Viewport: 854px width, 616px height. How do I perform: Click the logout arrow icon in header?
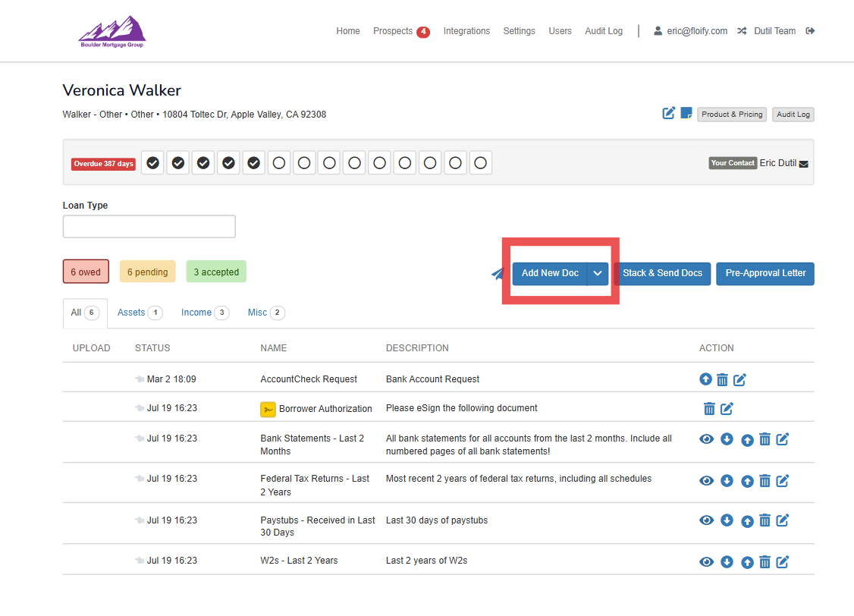[x=810, y=31]
